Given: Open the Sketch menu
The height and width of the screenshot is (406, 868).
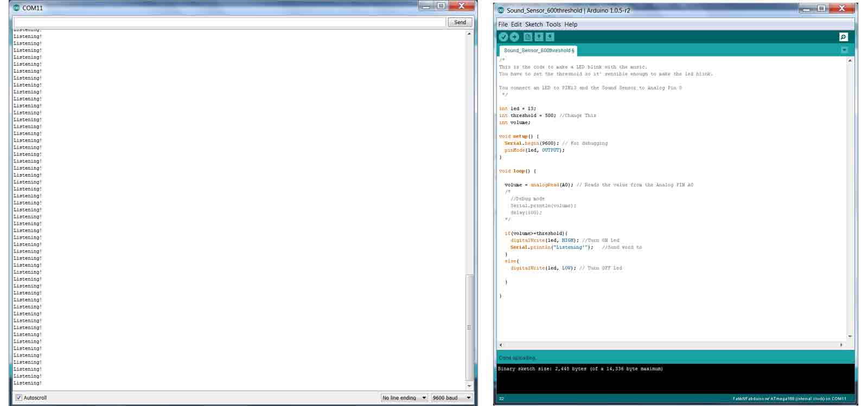Looking at the screenshot, I should (534, 24).
